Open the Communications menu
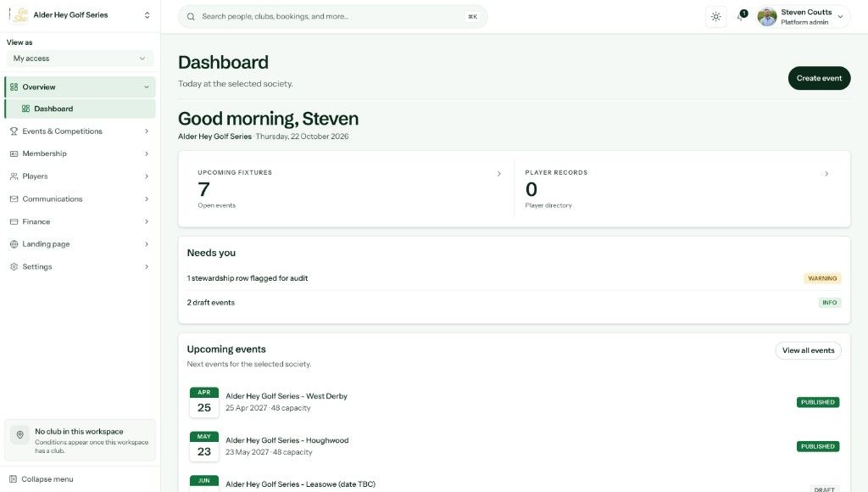Image resolution: width=868 pixels, height=492 pixels. pos(80,198)
